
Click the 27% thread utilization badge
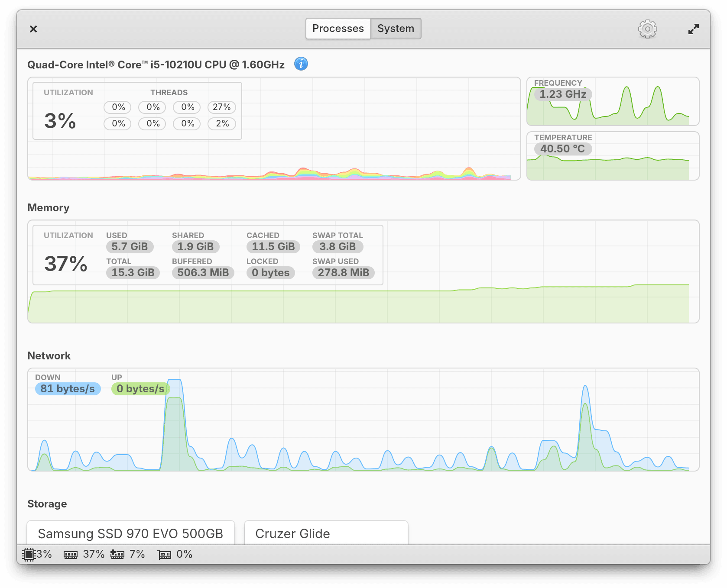click(221, 107)
